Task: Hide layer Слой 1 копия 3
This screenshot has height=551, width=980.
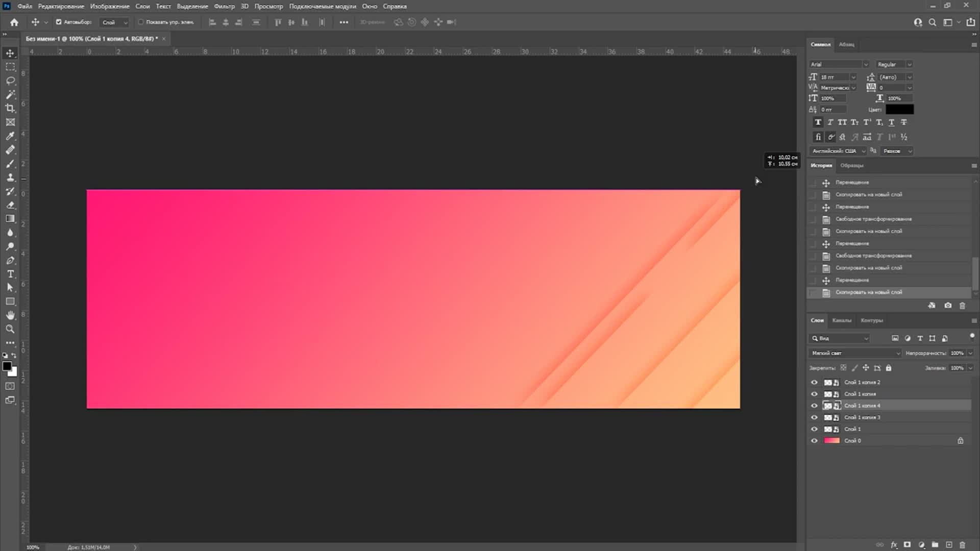Action: click(x=814, y=417)
